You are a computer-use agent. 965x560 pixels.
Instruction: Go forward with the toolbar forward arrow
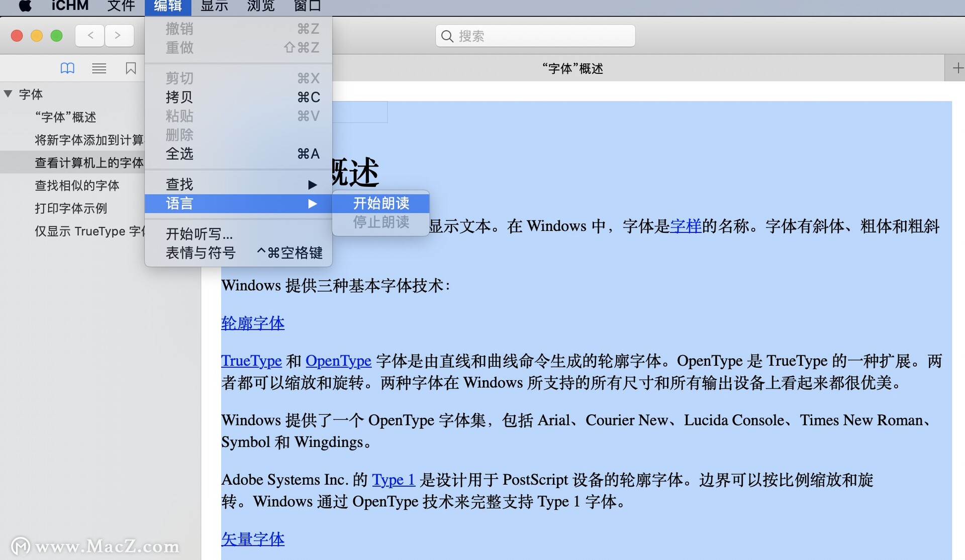119,36
